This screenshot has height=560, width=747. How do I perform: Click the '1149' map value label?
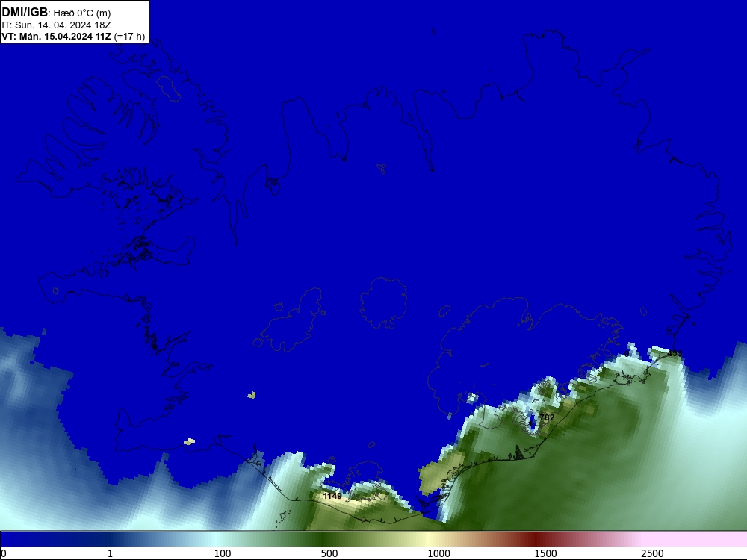coord(332,496)
